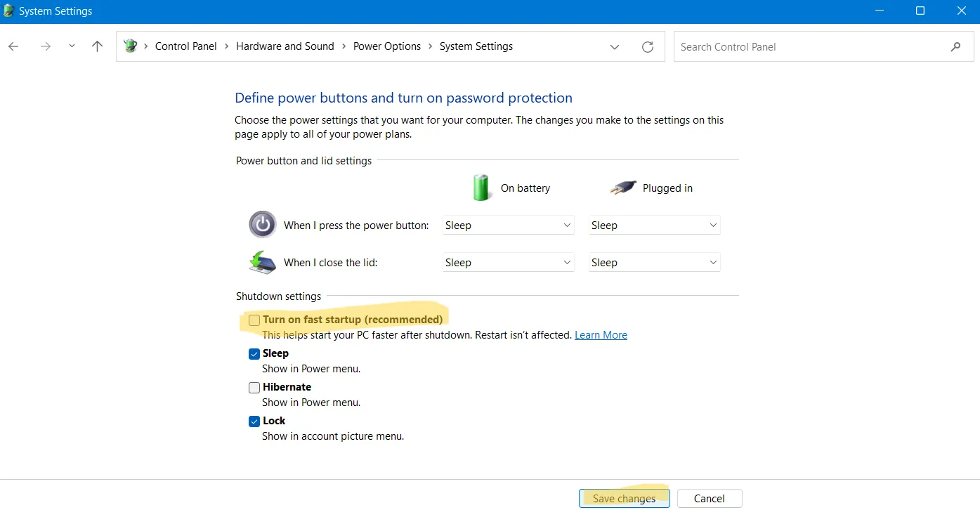Image resolution: width=980 pixels, height=510 pixels.
Task: Click the back navigation arrow
Action: (13, 46)
